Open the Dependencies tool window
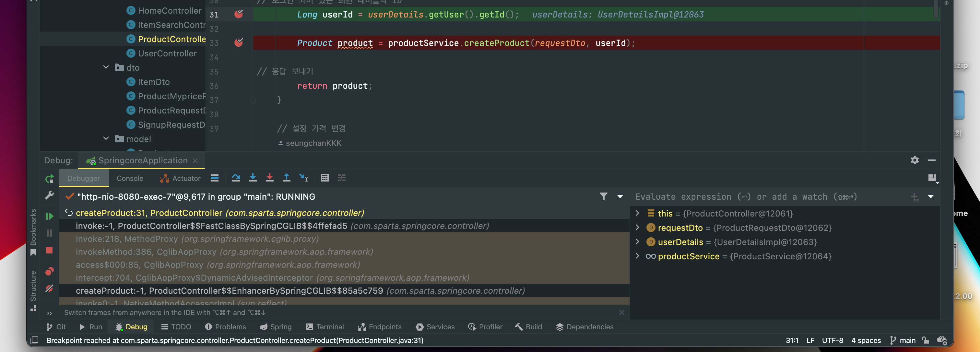This screenshot has height=352, width=980. [584, 326]
